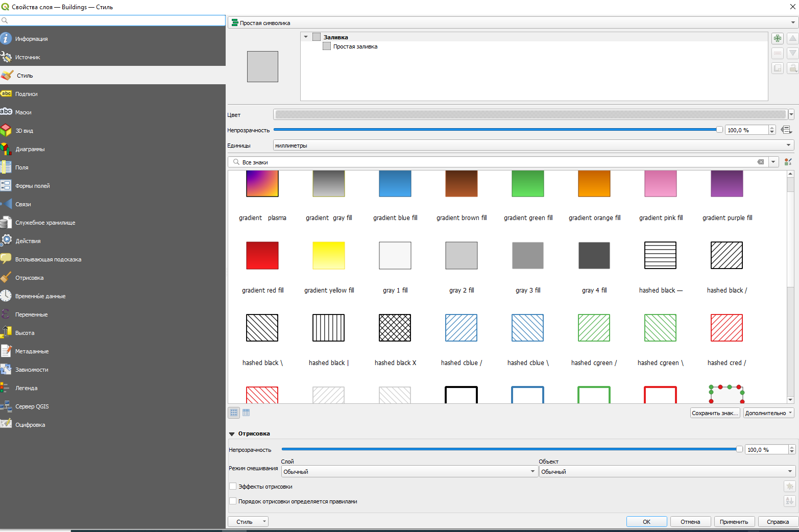Screen dimensions: 799x532
Task: Click the style manager icon beside search
Action: (x=788, y=162)
